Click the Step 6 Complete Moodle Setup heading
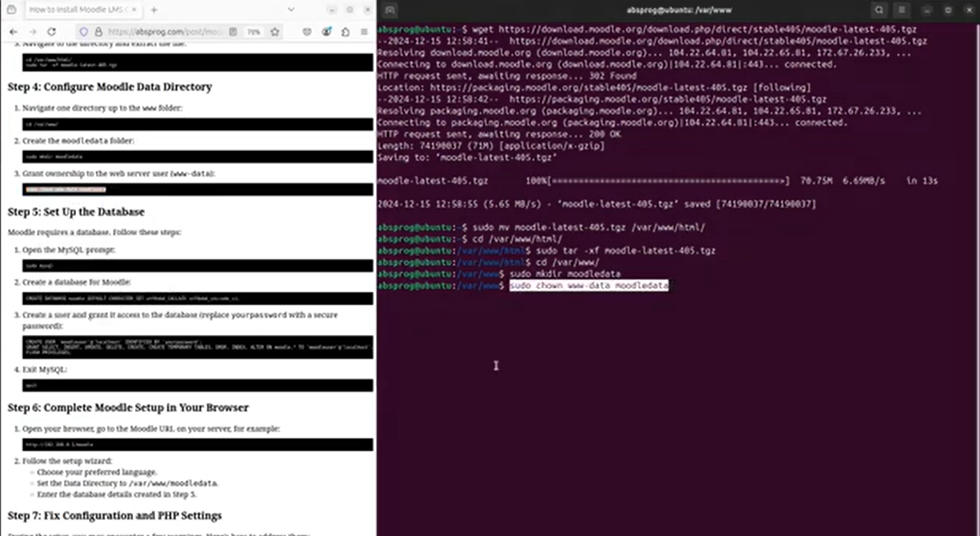Image resolution: width=980 pixels, height=536 pixels. (x=129, y=407)
